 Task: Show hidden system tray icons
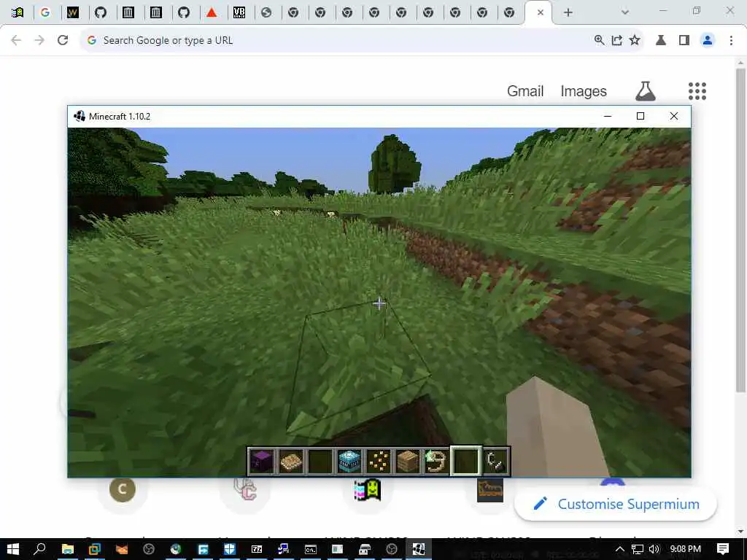[x=620, y=549]
